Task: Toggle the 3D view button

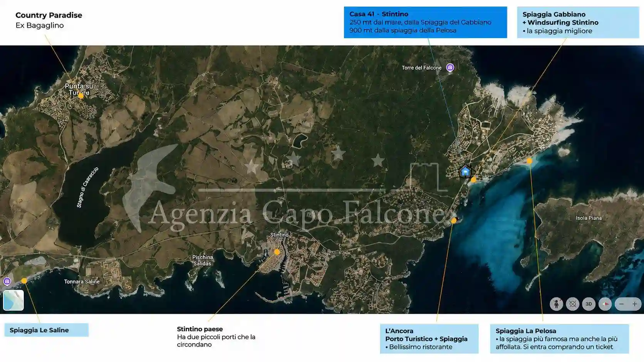Action: click(x=589, y=304)
